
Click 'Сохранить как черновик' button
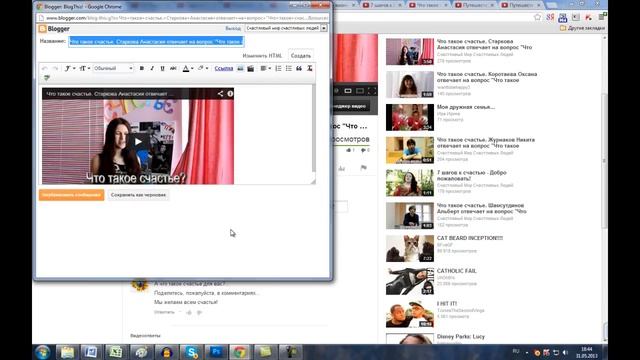point(138,195)
